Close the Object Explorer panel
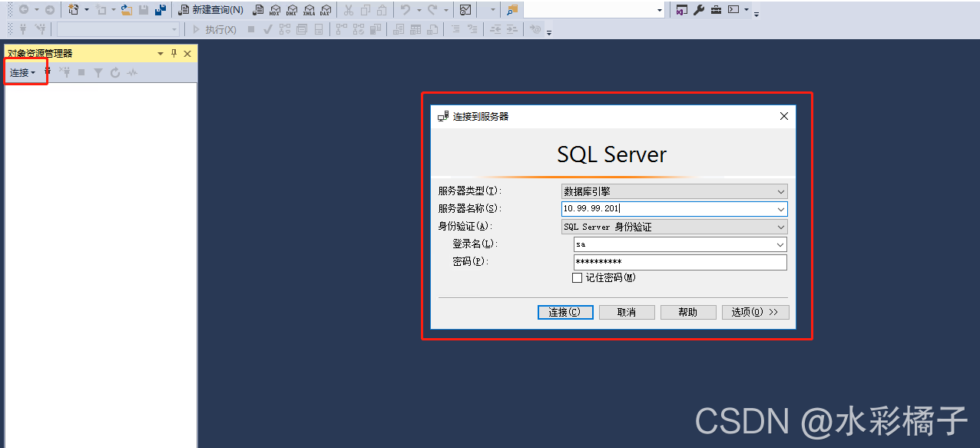The height and width of the screenshot is (448, 980). tap(187, 53)
